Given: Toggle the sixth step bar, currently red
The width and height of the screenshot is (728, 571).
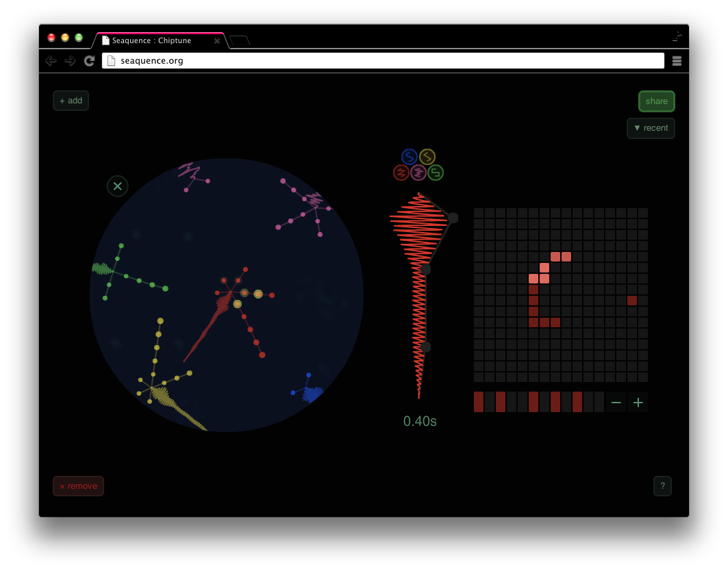Looking at the screenshot, I should (x=534, y=402).
